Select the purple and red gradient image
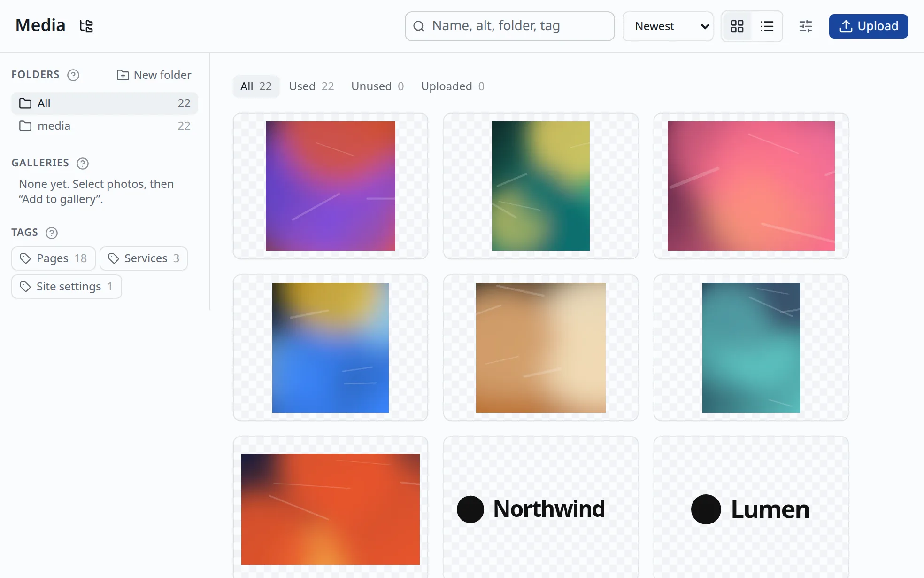The width and height of the screenshot is (924, 578). click(x=331, y=186)
